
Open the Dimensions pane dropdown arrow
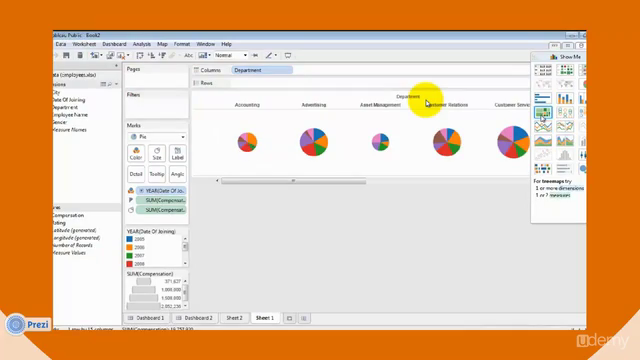[117, 84]
